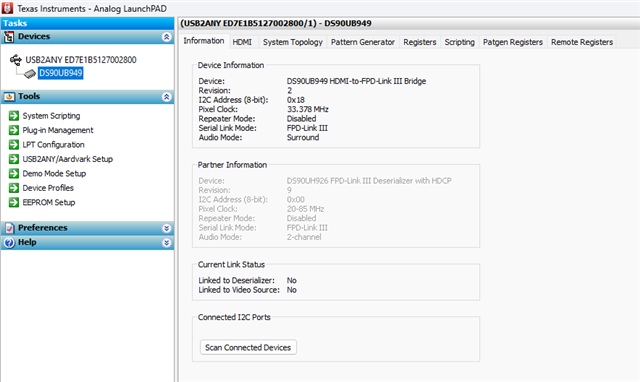Select USB2ANY ED7E1B5127002800 tree node
This screenshot has width=640, height=382.
coord(81,60)
